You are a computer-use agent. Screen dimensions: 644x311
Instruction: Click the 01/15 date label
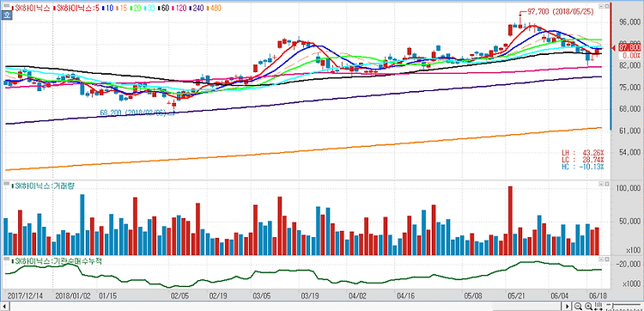coord(108,296)
